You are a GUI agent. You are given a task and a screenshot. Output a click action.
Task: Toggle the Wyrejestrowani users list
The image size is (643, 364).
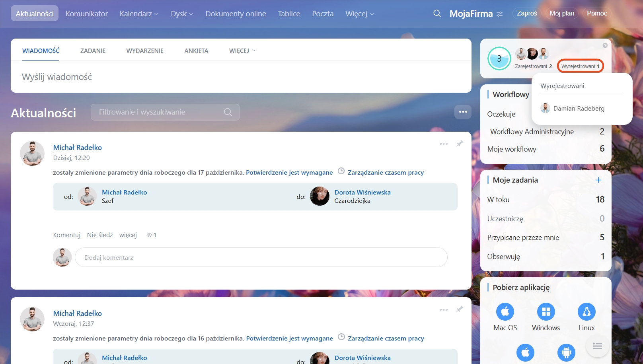tap(580, 66)
